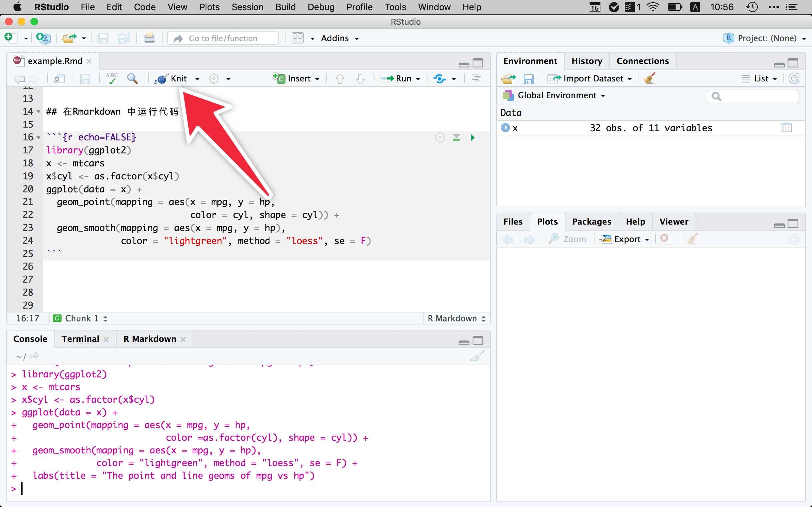
Task: Clear environment objects broom icon
Action: pyautogui.click(x=649, y=79)
